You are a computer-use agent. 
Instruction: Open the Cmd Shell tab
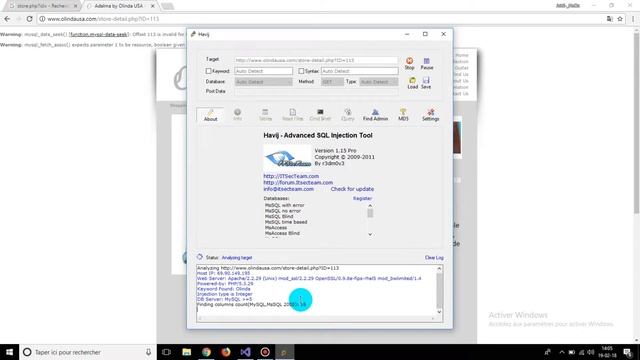320,115
